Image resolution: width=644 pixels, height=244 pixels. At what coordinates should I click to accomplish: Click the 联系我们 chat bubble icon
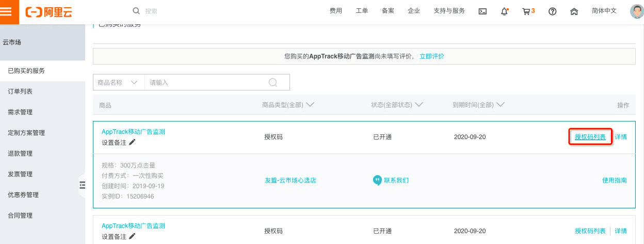[x=377, y=180]
